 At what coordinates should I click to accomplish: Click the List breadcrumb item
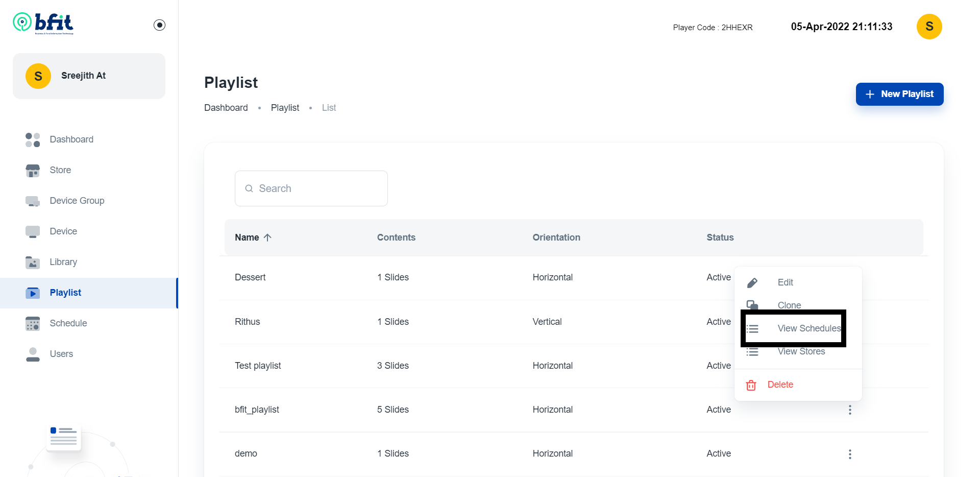coord(329,108)
